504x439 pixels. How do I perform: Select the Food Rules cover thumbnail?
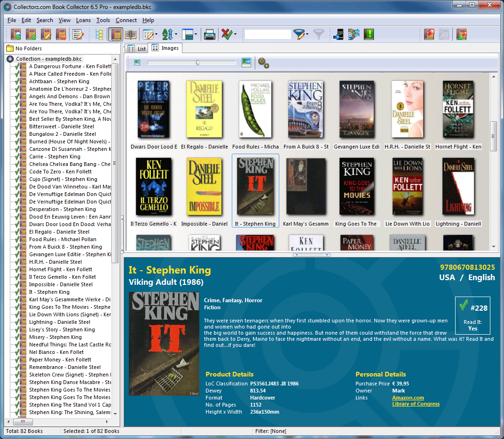tap(255, 110)
